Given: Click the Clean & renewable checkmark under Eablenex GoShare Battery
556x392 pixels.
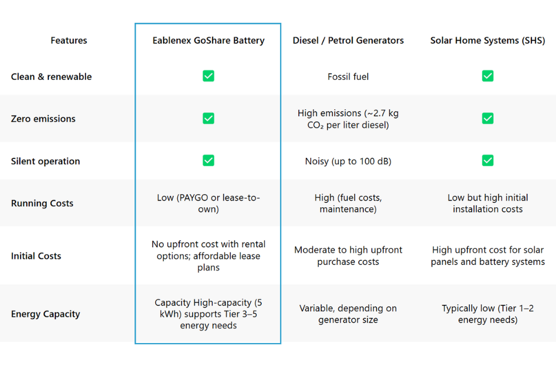Looking at the screenshot, I should click(208, 76).
